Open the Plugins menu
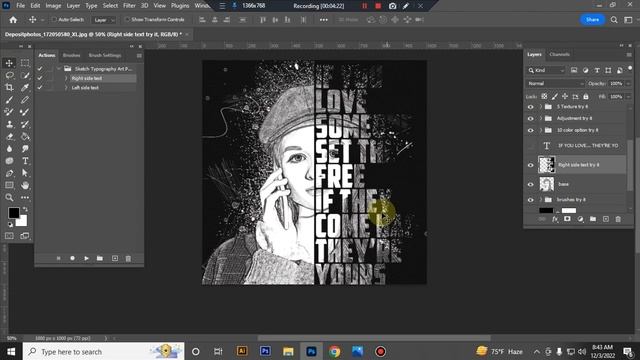Image resolution: width=640 pixels, height=360 pixels. (180, 6)
